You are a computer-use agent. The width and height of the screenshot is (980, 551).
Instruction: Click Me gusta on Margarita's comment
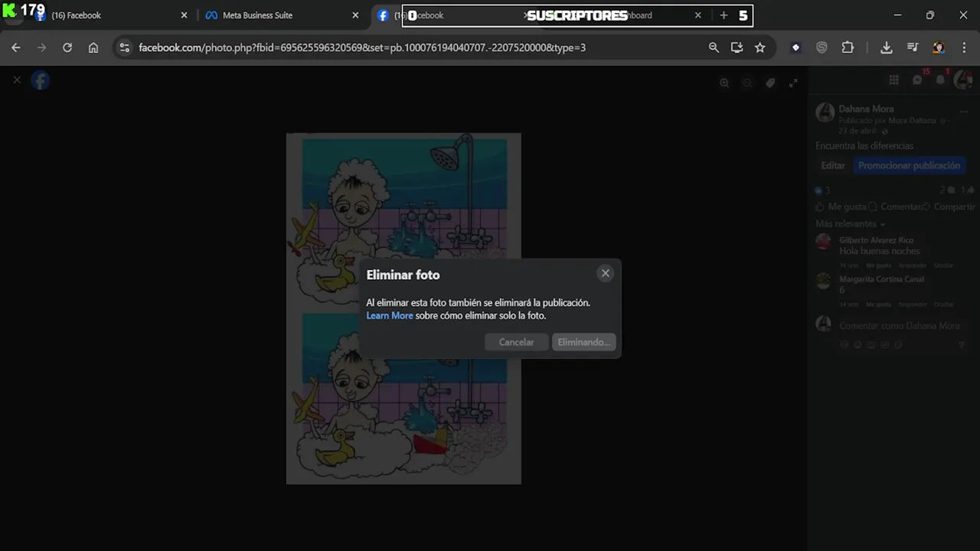click(x=878, y=304)
